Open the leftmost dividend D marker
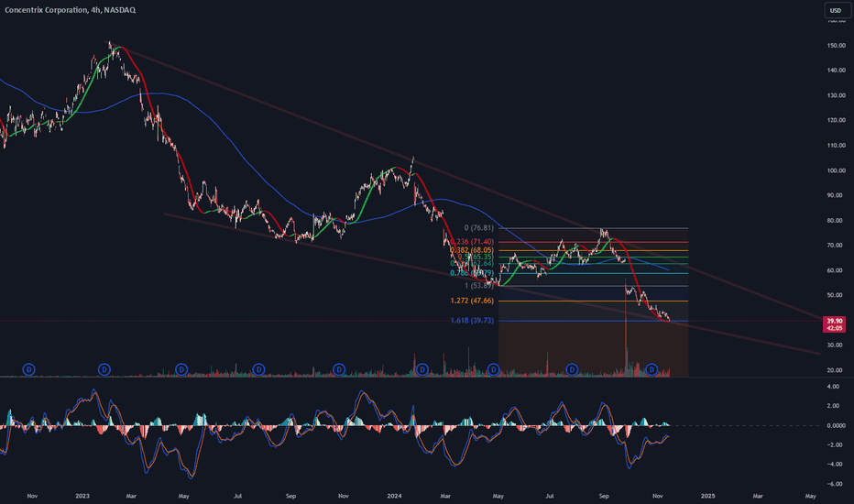This screenshot has width=854, height=504. point(28,370)
